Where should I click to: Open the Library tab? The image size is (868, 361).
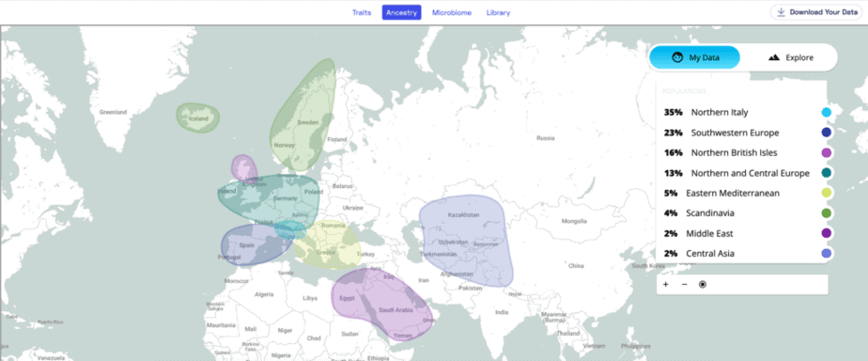[x=498, y=13]
